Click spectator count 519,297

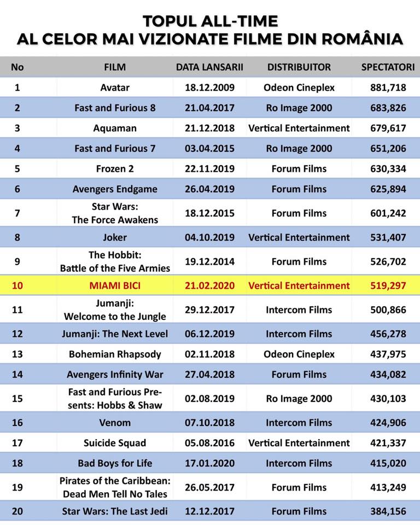(388, 285)
